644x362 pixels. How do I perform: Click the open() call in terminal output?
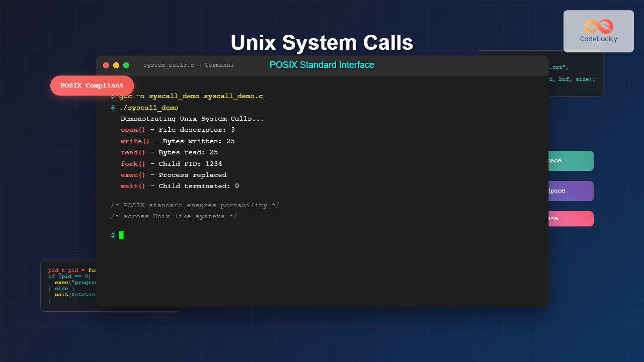[133, 130]
